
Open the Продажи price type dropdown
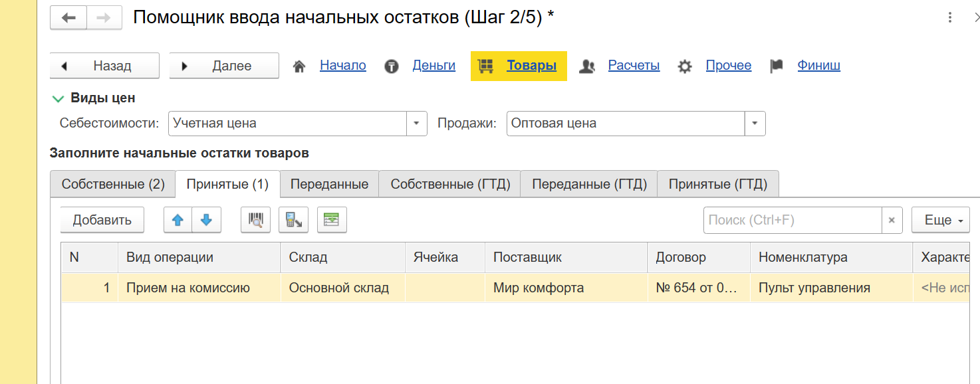755,124
